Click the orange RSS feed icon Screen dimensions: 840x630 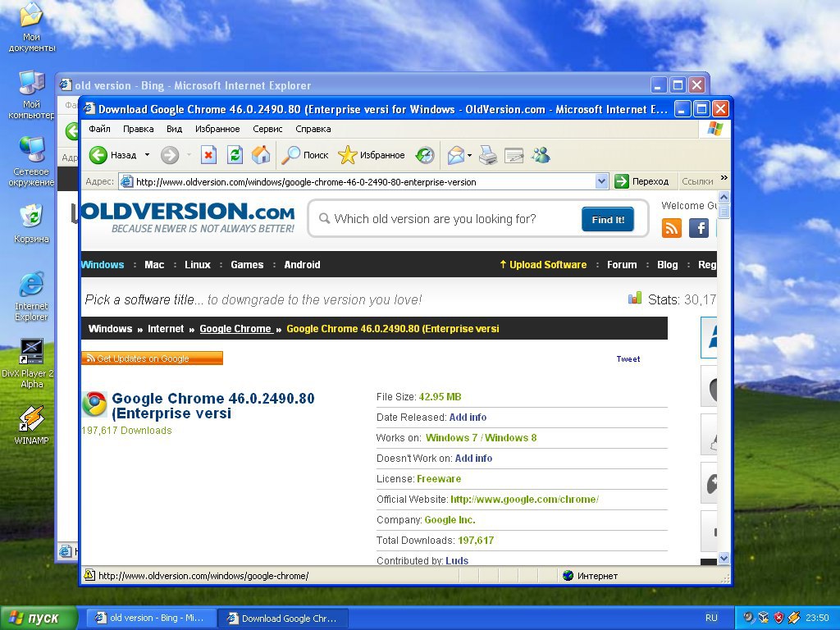pos(672,228)
